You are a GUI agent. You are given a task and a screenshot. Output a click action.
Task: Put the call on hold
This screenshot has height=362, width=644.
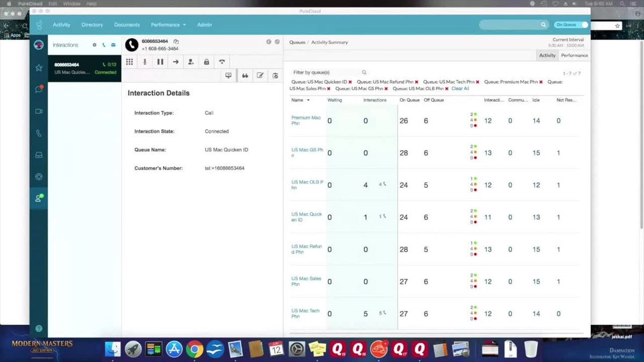click(x=160, y=62)
